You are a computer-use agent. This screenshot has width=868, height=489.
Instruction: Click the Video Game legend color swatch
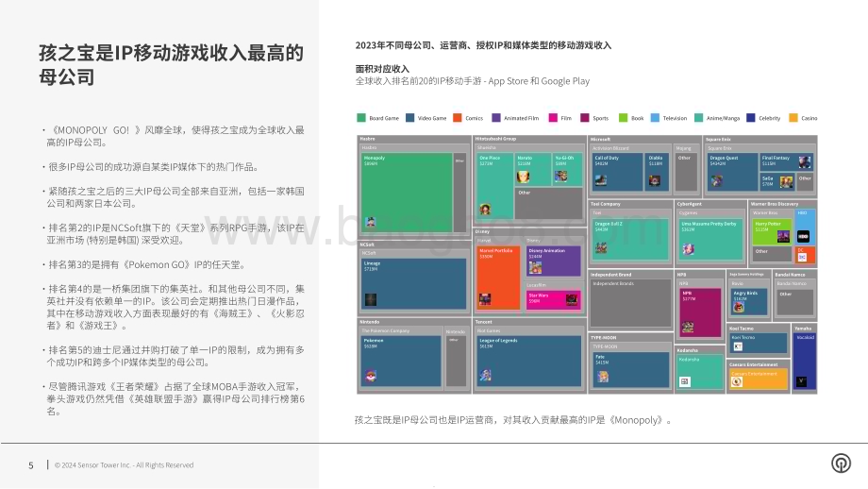click(x=409, y=117)
